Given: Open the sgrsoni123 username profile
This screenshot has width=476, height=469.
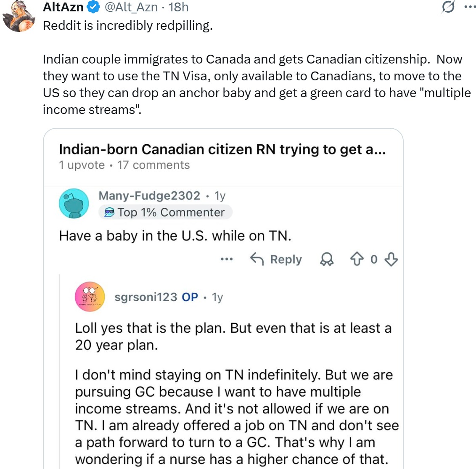Looking at the screenshot, I should point(145,297).
